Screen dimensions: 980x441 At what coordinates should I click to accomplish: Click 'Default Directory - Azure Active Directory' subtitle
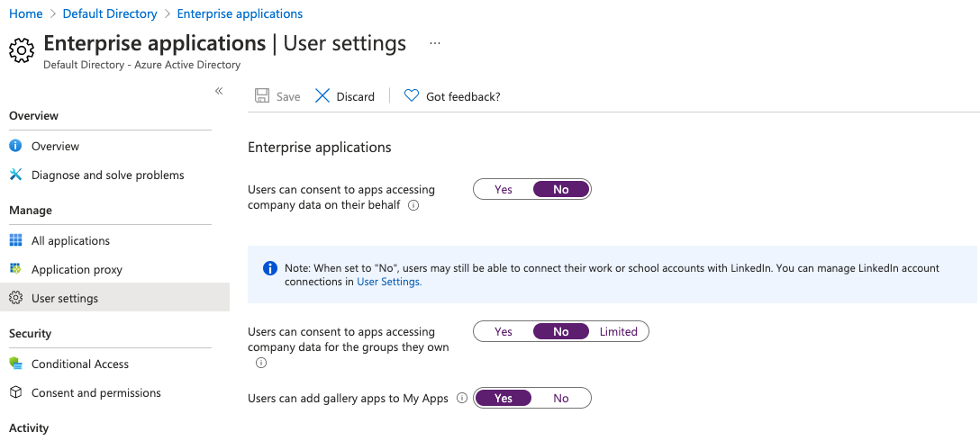(x=142, y=64)
